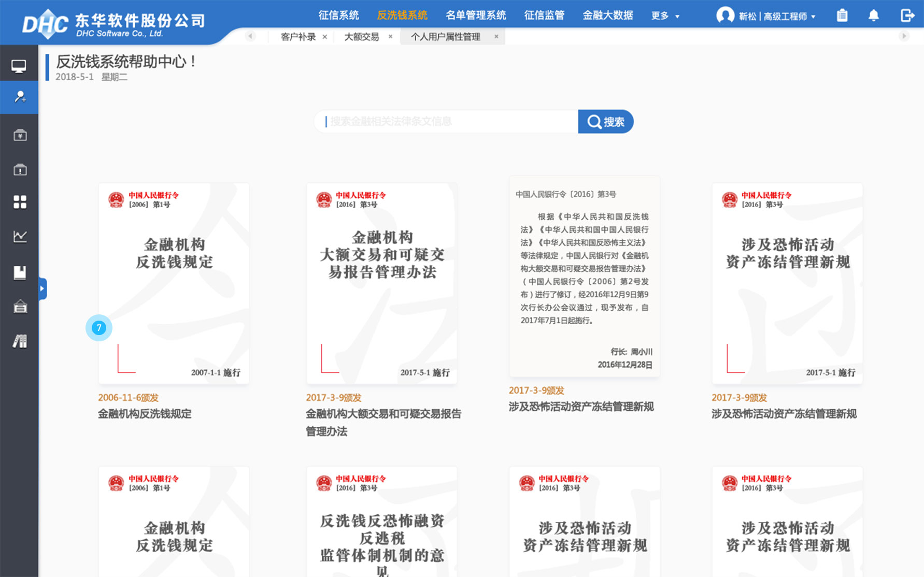Select the library books icon at sidebar bottom
This screenshot has height=577, width=924.
coord(19,341)
